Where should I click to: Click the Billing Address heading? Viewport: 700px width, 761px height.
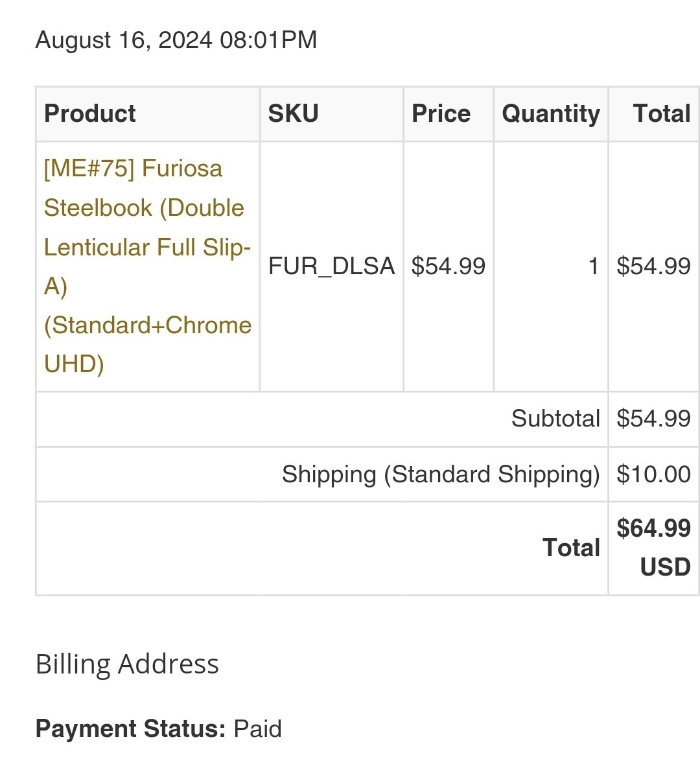pos(127,664)
